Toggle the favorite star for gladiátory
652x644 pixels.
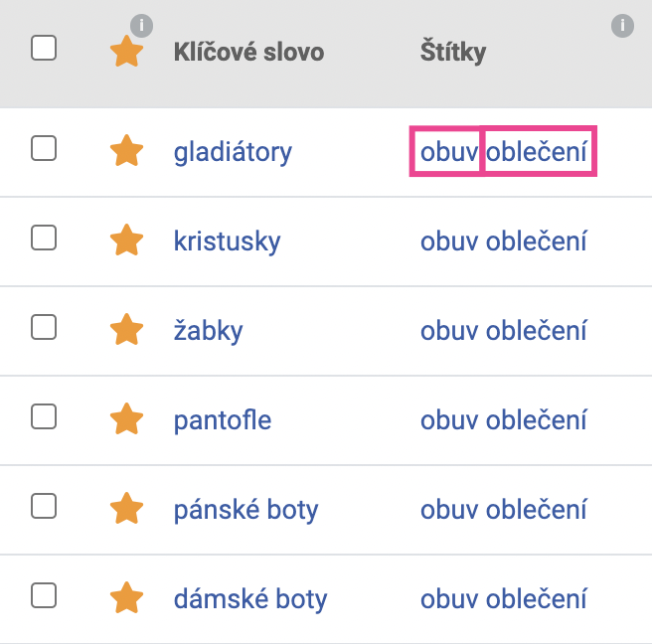pyautogui.click(x=127, y=150)
